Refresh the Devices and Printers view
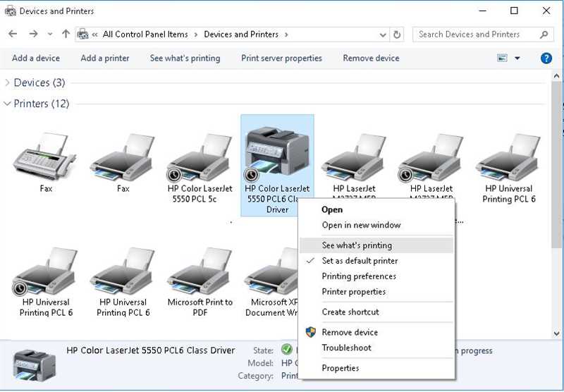The height and width of the screenshot is (392, 564). click(397, 35)
